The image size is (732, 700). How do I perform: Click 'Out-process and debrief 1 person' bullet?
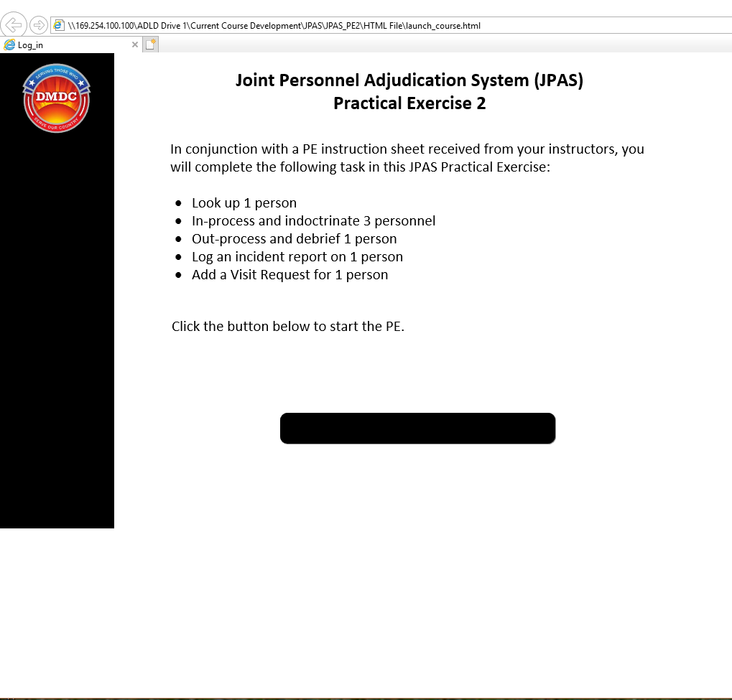[294, 239]
